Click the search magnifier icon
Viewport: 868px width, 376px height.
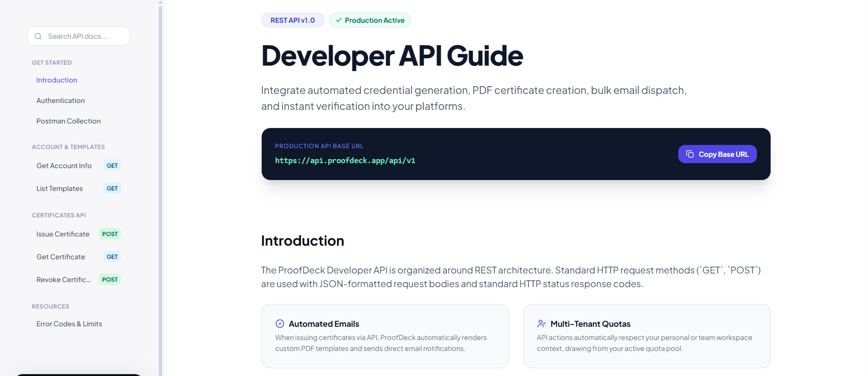tap(38, 36)
